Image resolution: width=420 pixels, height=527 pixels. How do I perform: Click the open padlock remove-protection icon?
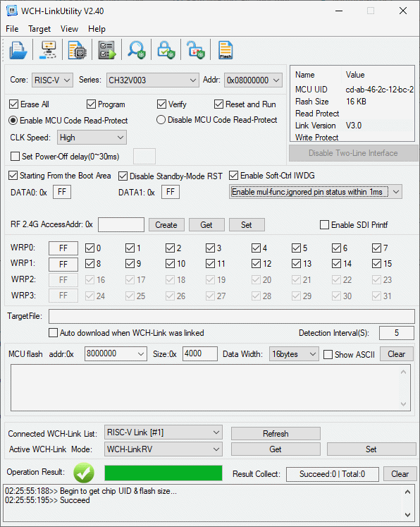tap(195, 50)
